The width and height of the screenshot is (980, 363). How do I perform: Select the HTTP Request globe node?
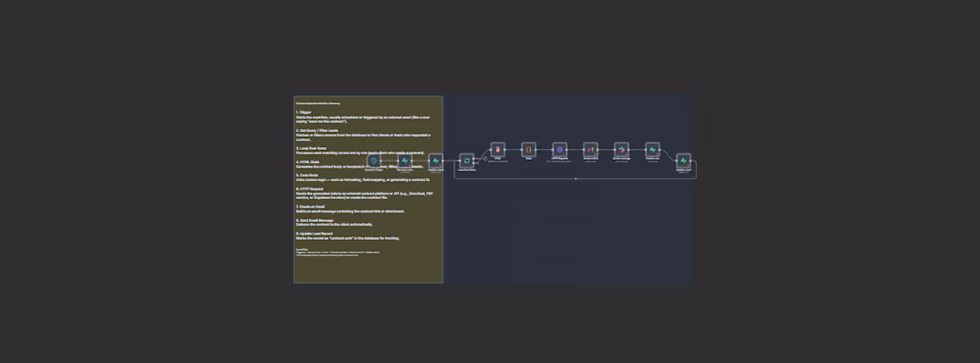tap(560, 150)
